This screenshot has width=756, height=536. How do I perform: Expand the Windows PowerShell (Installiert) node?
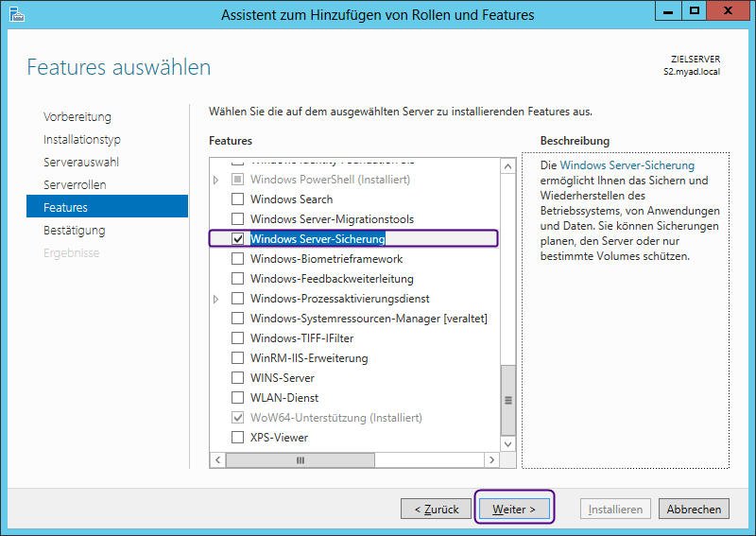216,180
